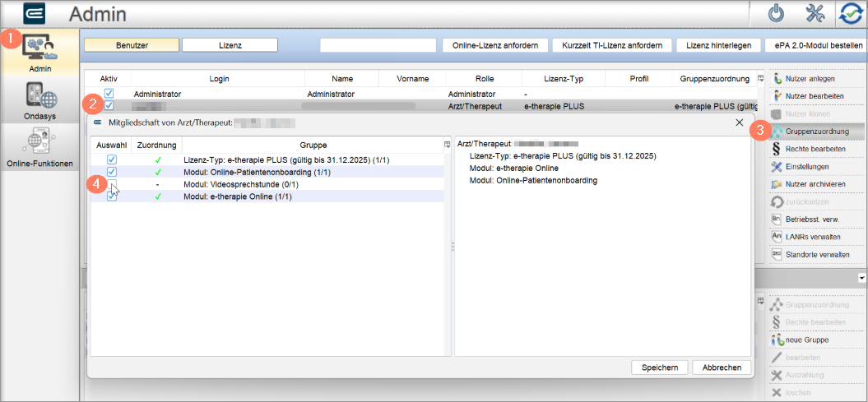Click the e-therapie PLUS Lizenz-Typ cell

click(x=555, y=105)
